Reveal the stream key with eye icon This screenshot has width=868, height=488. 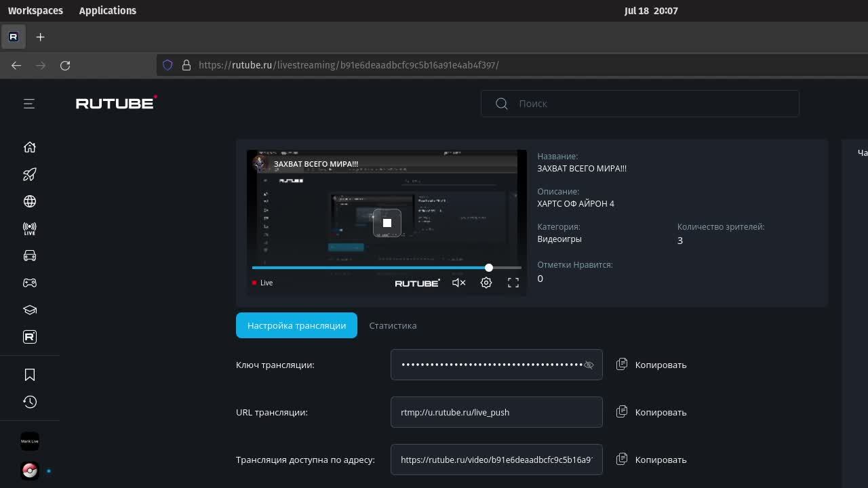pyautogui.click(x=589, y=365)
